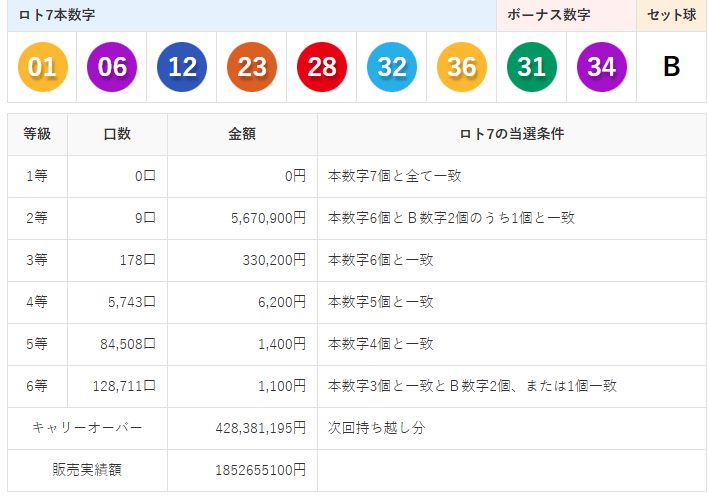Click the light blue ball numbered 32

tap(392, 67)
